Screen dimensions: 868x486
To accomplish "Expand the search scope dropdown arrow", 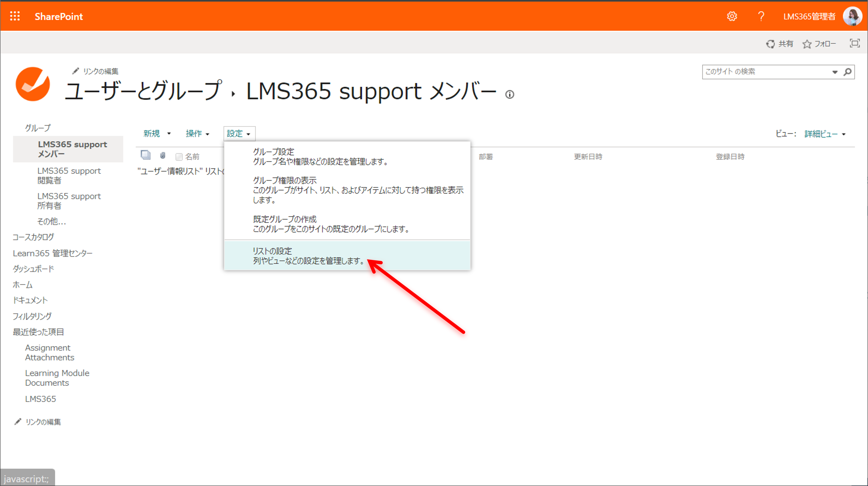I will pyautogui.click(x=835, y=72).
